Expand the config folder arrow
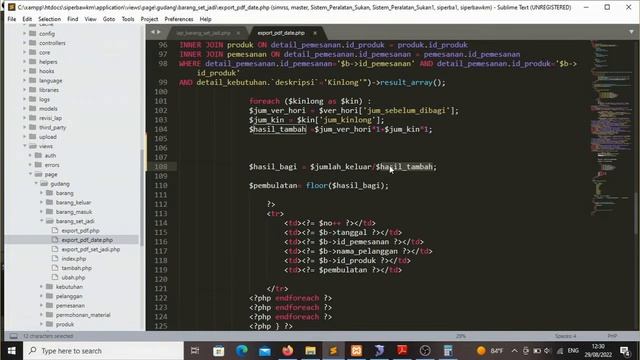The image size is (640, 360). [25, 33]
